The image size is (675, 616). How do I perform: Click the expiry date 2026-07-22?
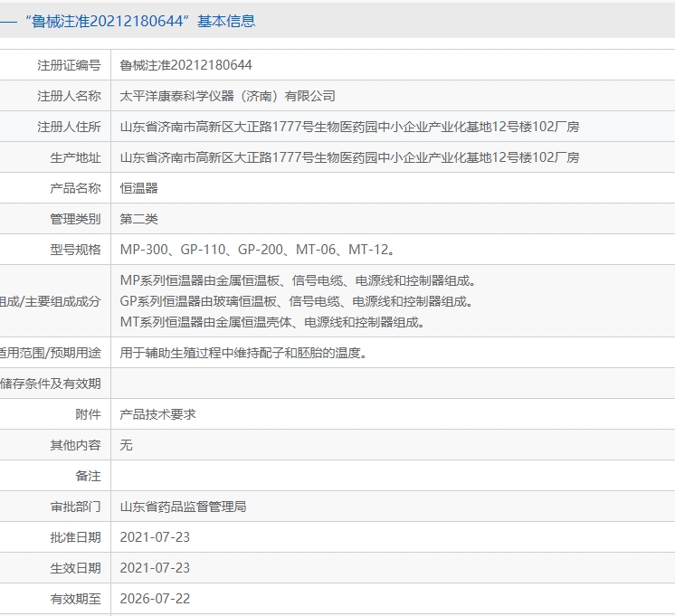155,599
